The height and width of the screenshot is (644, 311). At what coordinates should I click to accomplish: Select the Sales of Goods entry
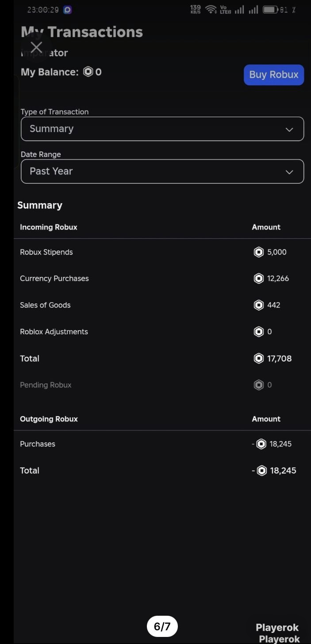pyautogui.click(x=162, y=305)
